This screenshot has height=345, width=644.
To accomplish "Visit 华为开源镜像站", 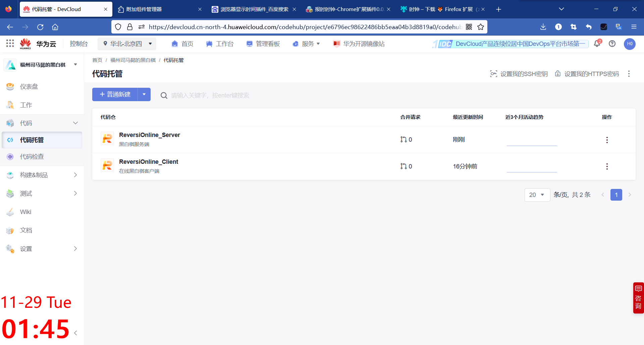I will 359,44.
